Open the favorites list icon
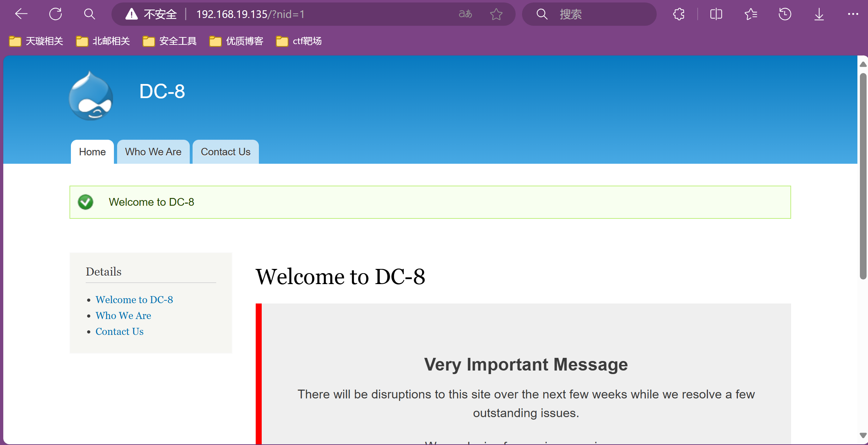Viewport: 868px width, 445px height. tap(751, 14)
